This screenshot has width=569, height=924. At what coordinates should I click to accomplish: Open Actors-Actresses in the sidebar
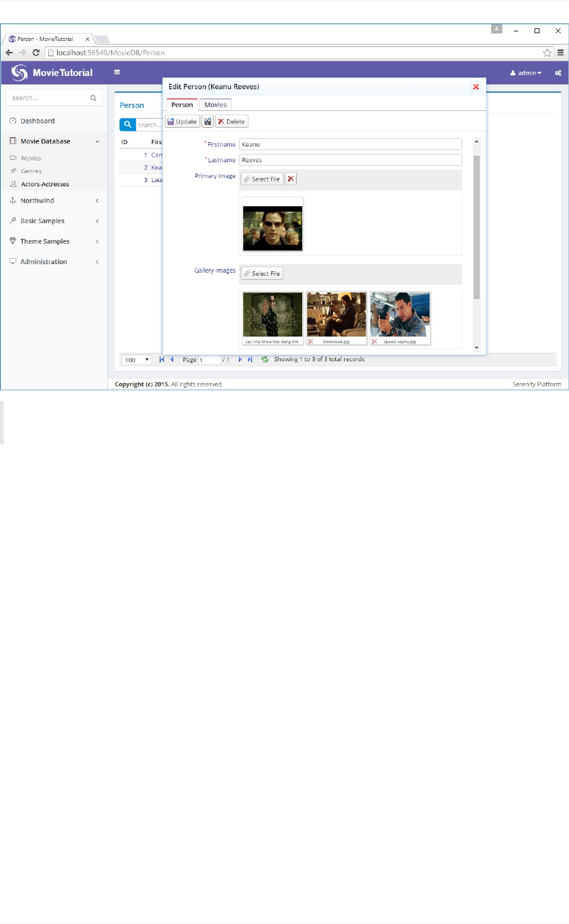click(45, 185)
